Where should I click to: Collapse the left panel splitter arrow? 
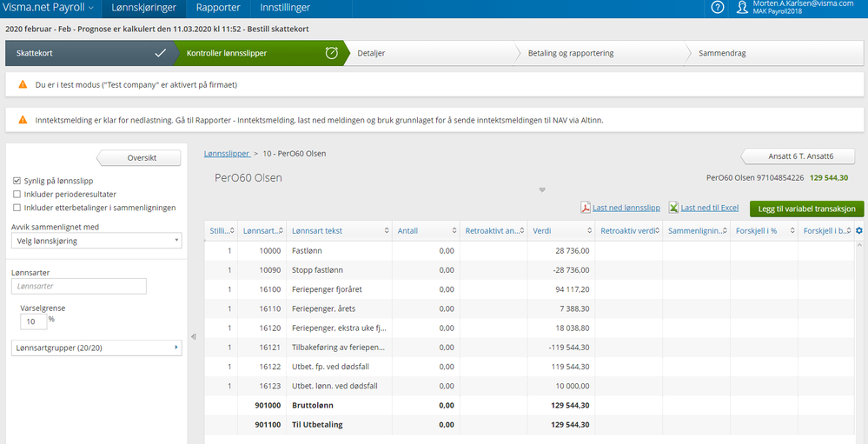click(x=193, y=336)
